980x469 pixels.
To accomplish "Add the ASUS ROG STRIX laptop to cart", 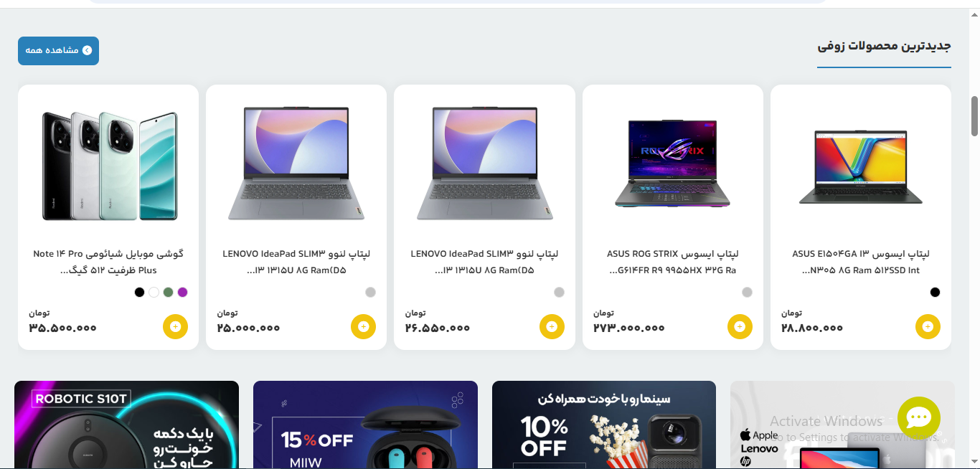I will [x=740, y=326].
